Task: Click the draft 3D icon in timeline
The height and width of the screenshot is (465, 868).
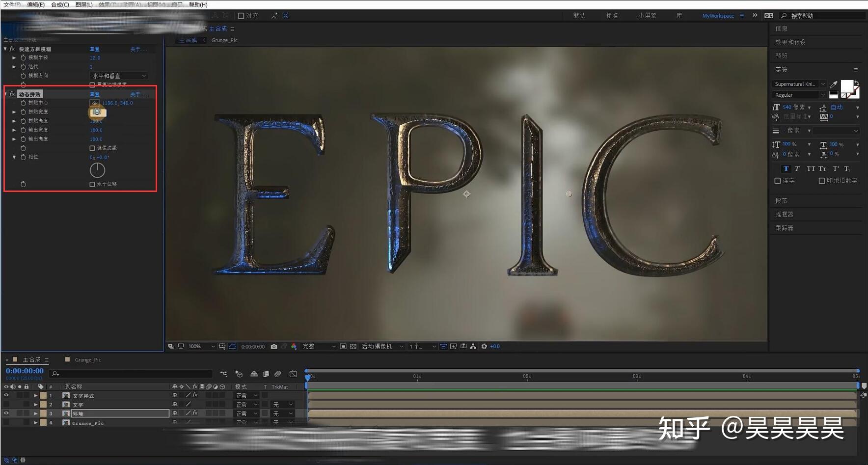Action: tap(239, 374)
